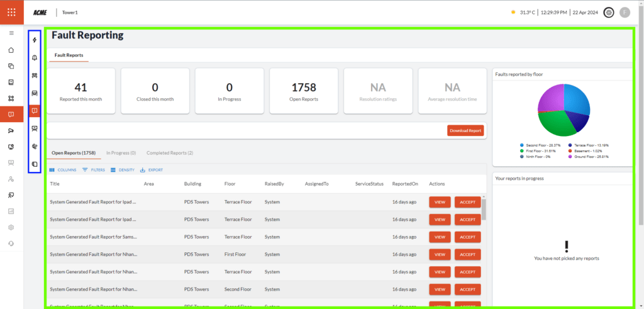
Task: Open the app launcher grid icon
Action: click(x=11, y=12)
